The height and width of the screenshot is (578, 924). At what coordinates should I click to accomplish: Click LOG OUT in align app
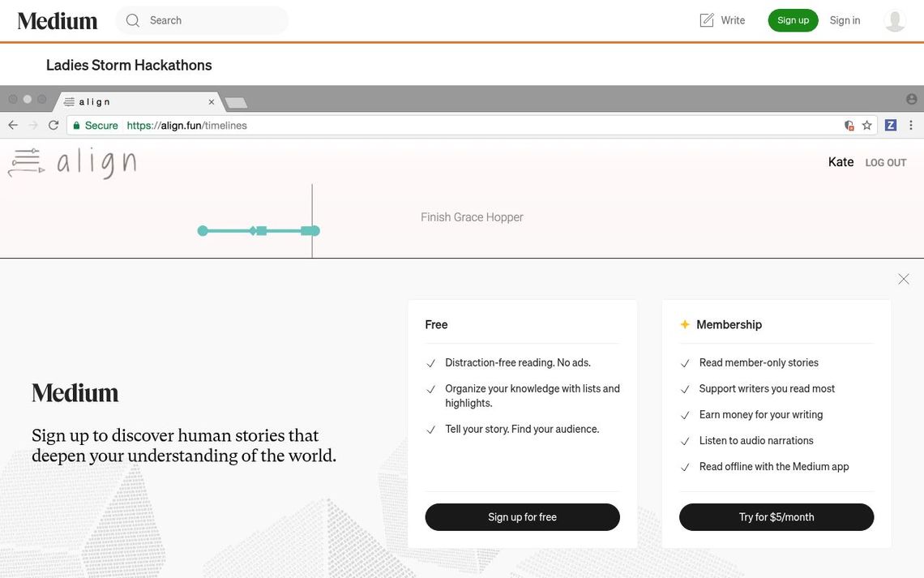click(x=886, y=163)
